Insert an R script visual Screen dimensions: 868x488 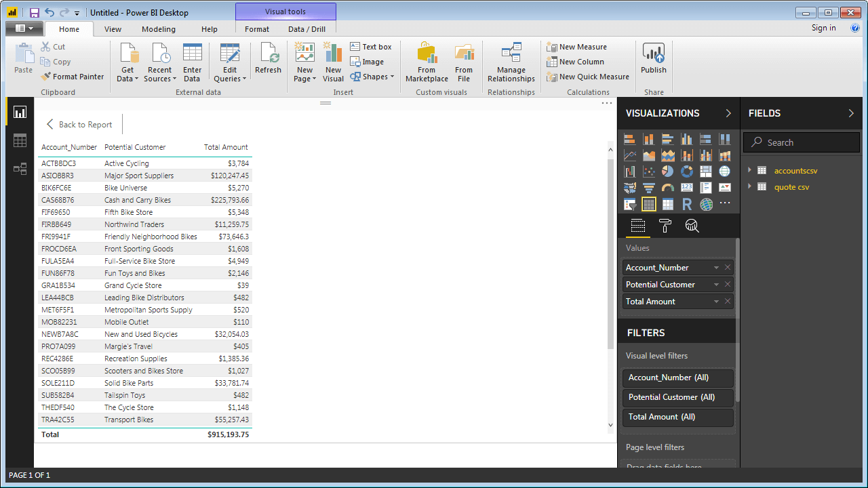[687, 204]
